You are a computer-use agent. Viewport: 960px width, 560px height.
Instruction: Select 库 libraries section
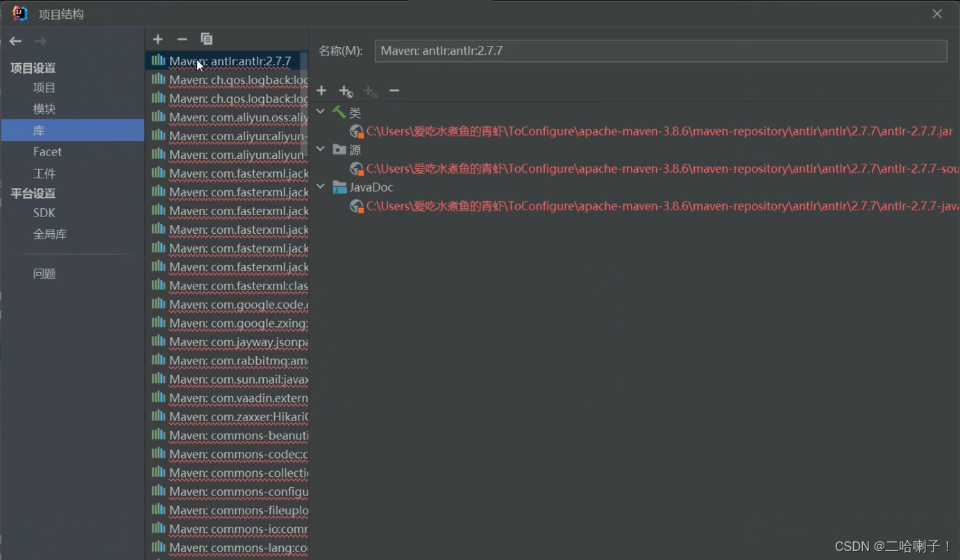point(73,130)
